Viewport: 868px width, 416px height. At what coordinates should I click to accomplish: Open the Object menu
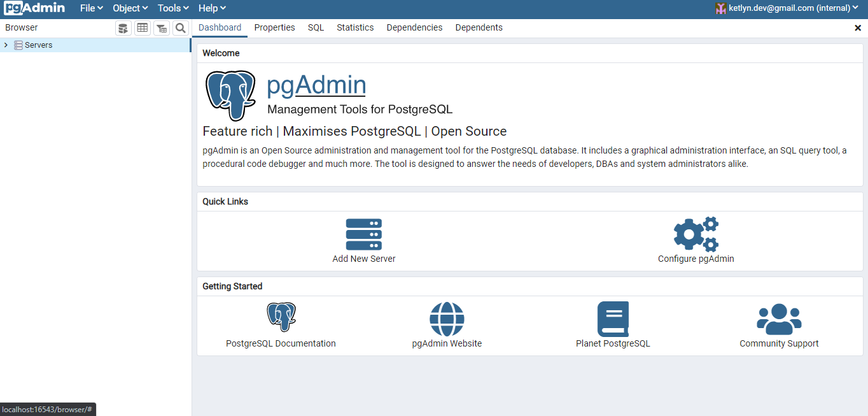pyautogui.click(x=130, y=8)
